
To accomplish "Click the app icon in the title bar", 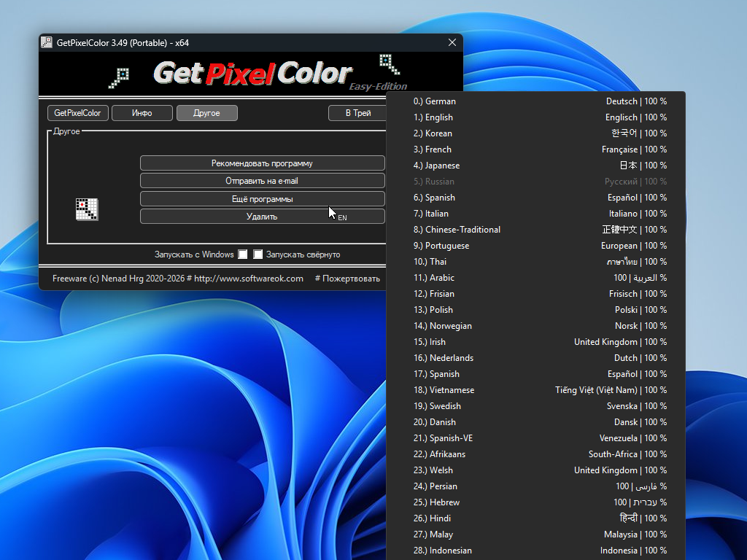I will coord(47,42).
